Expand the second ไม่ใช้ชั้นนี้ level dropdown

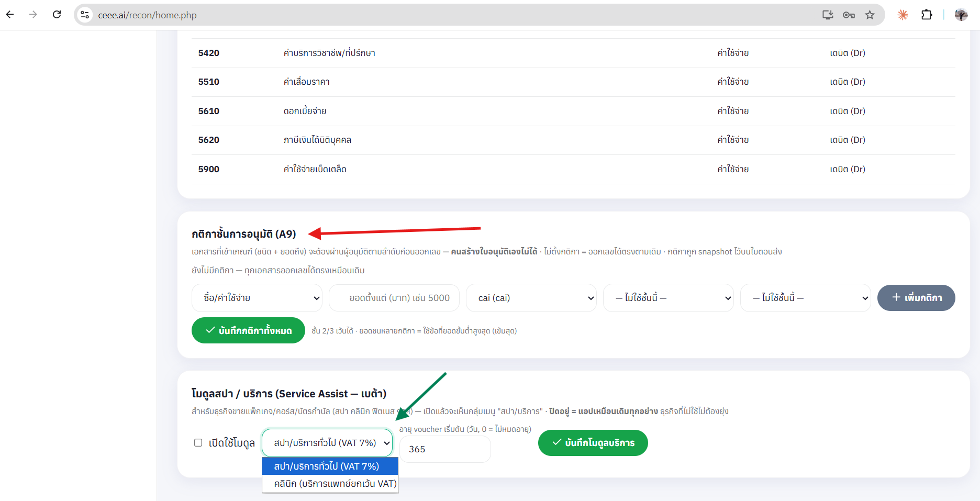pyautogui.click(x=669, y=298)
